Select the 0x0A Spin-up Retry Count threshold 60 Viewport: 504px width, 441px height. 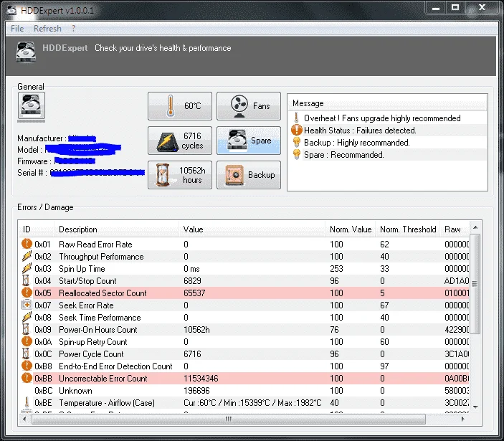pyautogui.click(x=384, y=341)
